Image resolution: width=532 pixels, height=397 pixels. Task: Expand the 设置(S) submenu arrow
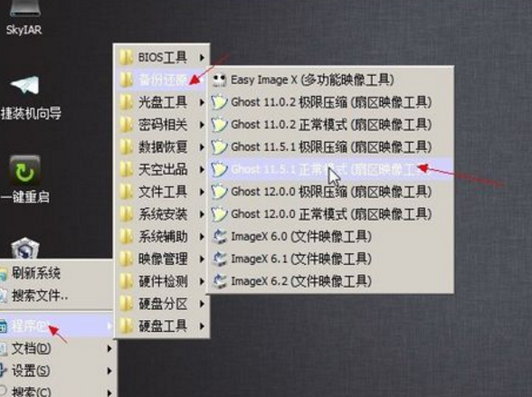pos(109,371)
